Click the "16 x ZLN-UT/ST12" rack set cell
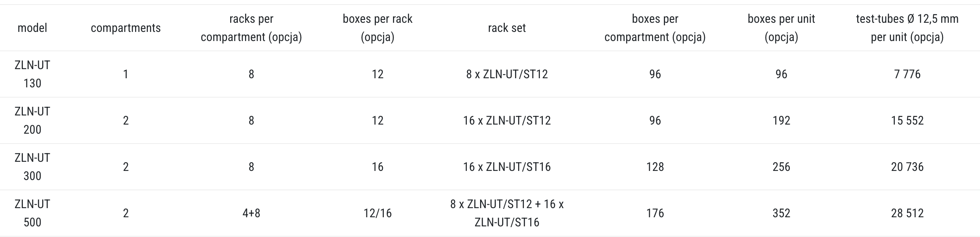 coord(507,120)
